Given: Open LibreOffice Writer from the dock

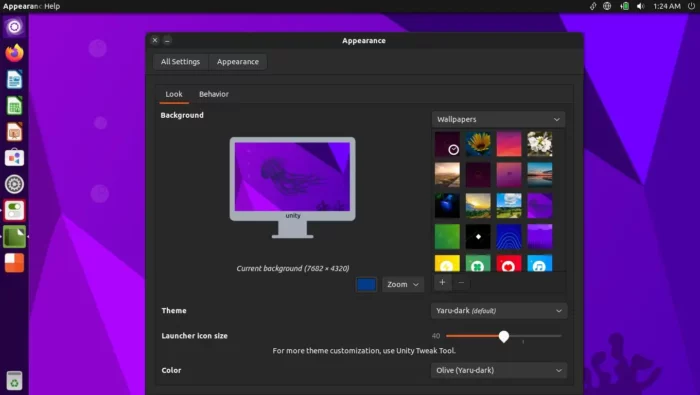Looking at the screenshot, I should [14, 79].
